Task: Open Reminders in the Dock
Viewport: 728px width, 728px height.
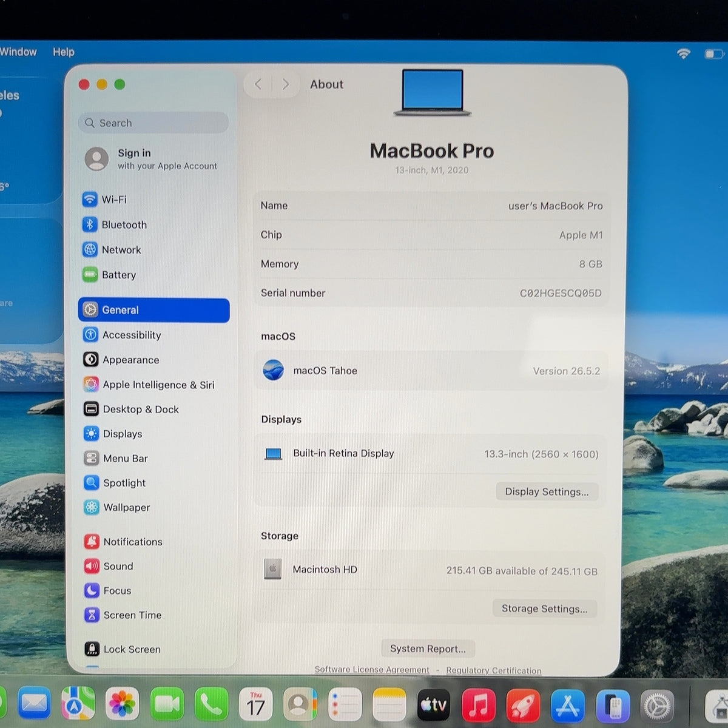Action: 345,704
